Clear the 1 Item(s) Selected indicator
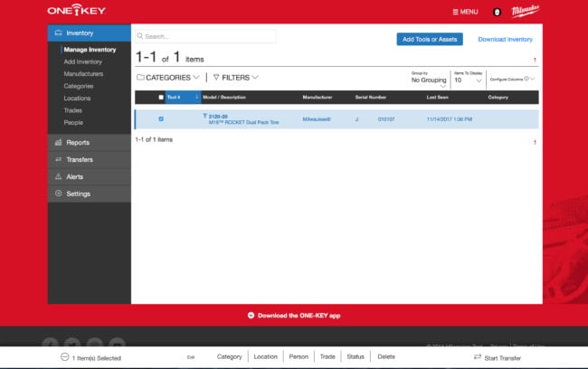This screenshot has height=369, width=588. coord(64,357)
